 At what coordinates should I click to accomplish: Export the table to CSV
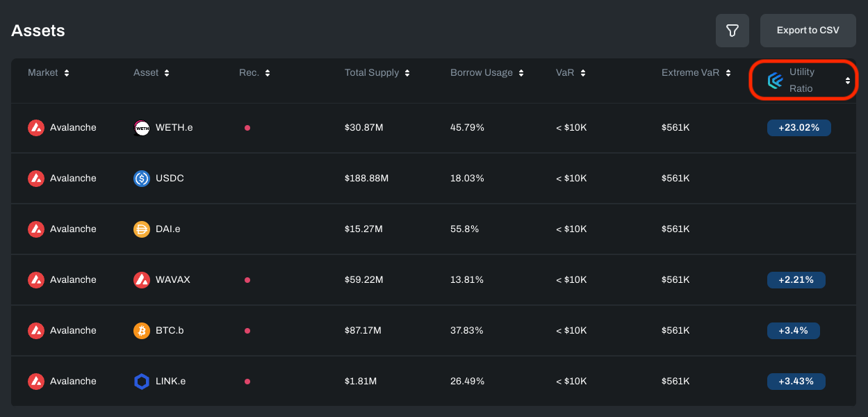[808, 31]
